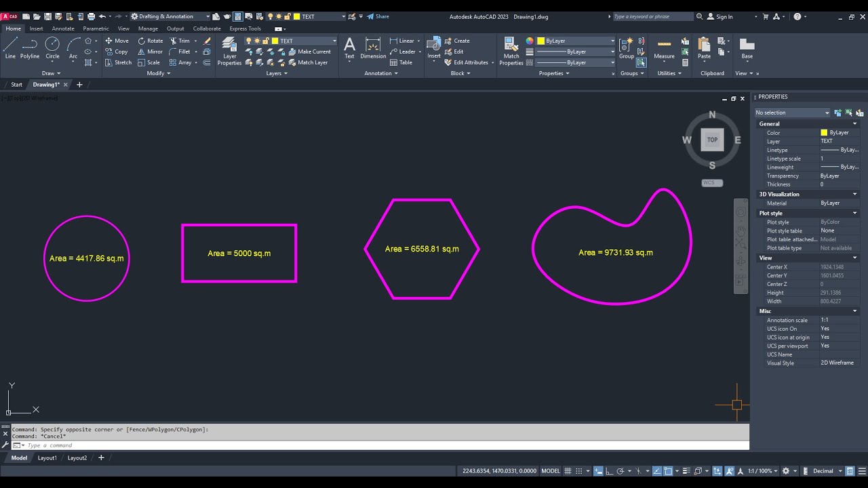868x488 pixels.
Task: Select the multiline Text tool
Action: pyautogui.click(x=349, y=48)
